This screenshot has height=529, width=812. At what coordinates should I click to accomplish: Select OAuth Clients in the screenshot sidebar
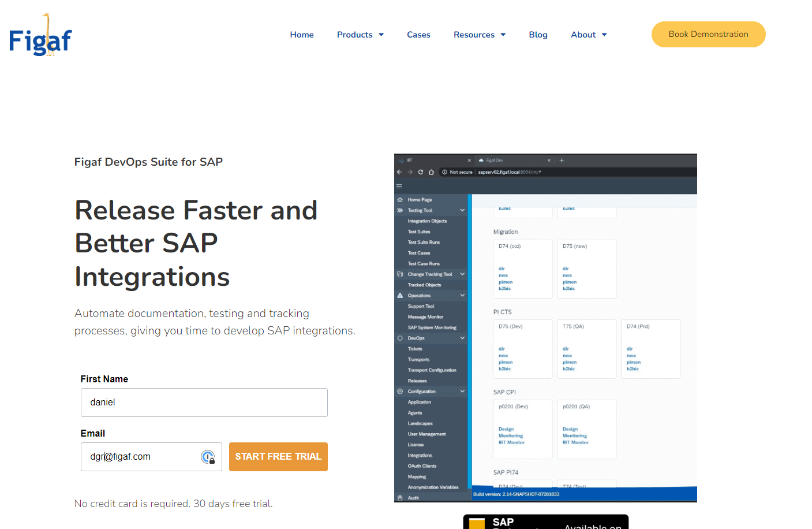pyautogui.click(x=422, y=466)
